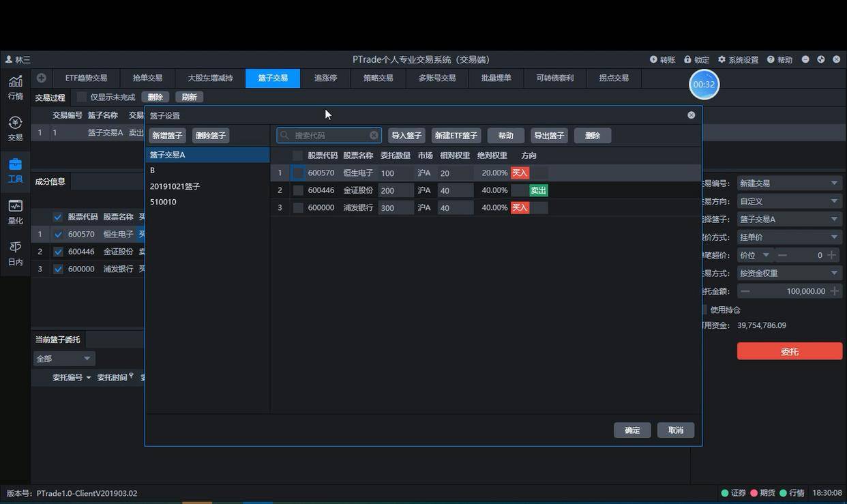Increase 单笔超价 value with plus
The height and width of the screenshot is (504, 847).
831,255
